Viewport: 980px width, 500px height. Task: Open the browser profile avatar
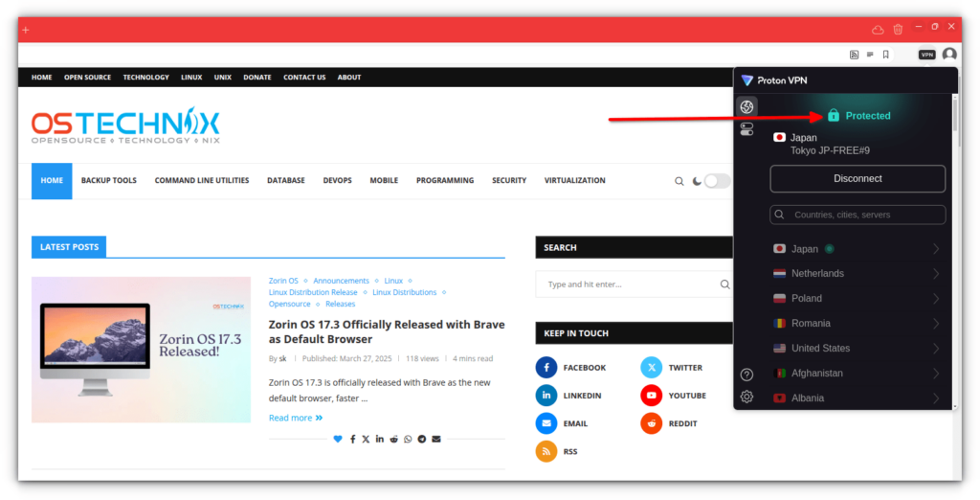pyautogui.click(x=949, y=55)
